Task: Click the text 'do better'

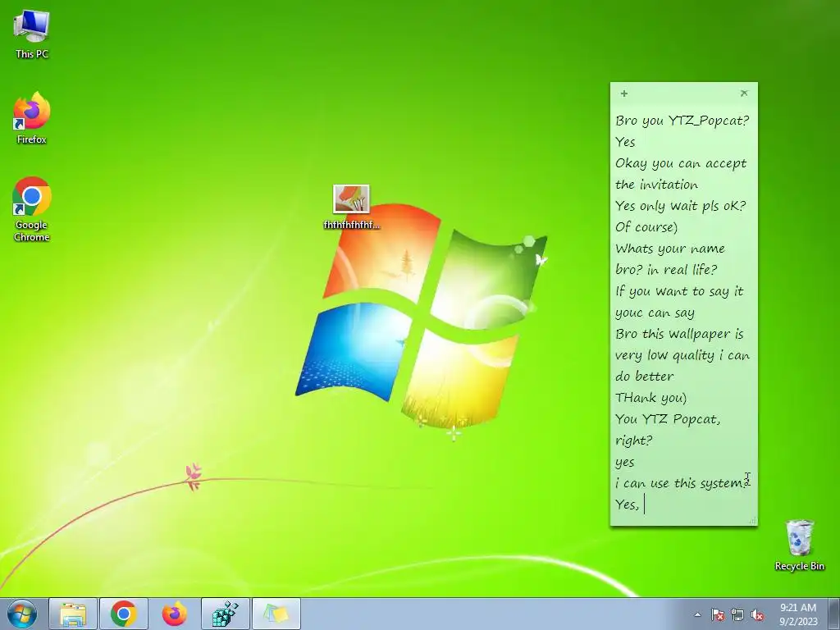Action: click(645, 376)
